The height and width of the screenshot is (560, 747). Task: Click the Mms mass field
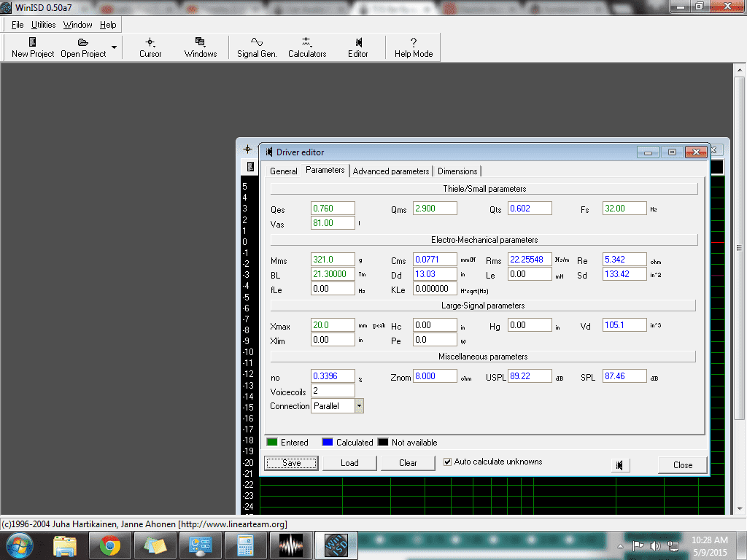coord(333,260)
